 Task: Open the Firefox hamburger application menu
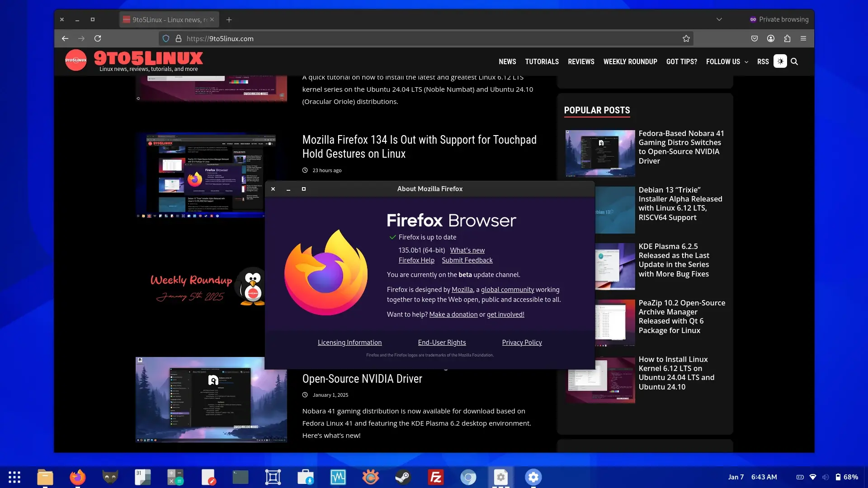[803, 39]
